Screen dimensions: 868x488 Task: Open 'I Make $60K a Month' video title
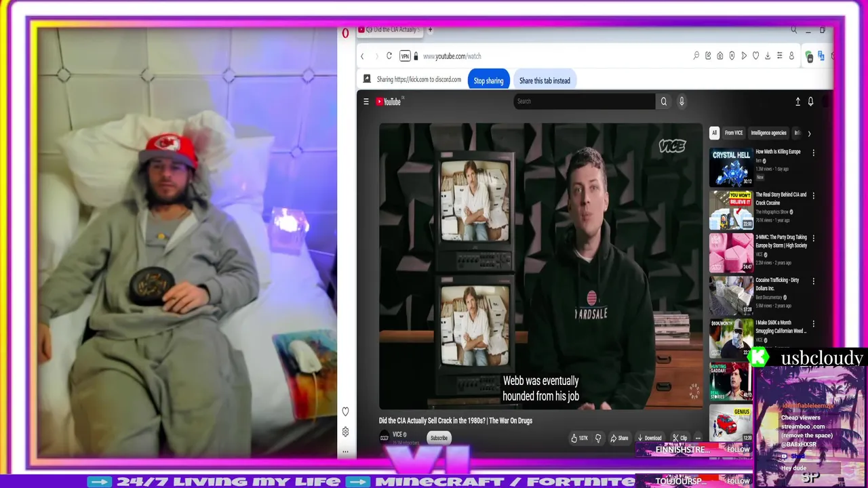781,327
